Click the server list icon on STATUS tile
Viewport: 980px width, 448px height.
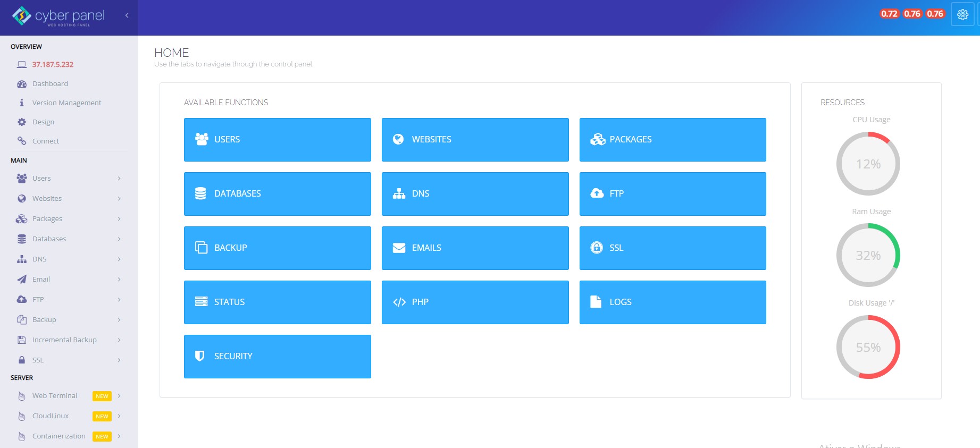point(202,301)
